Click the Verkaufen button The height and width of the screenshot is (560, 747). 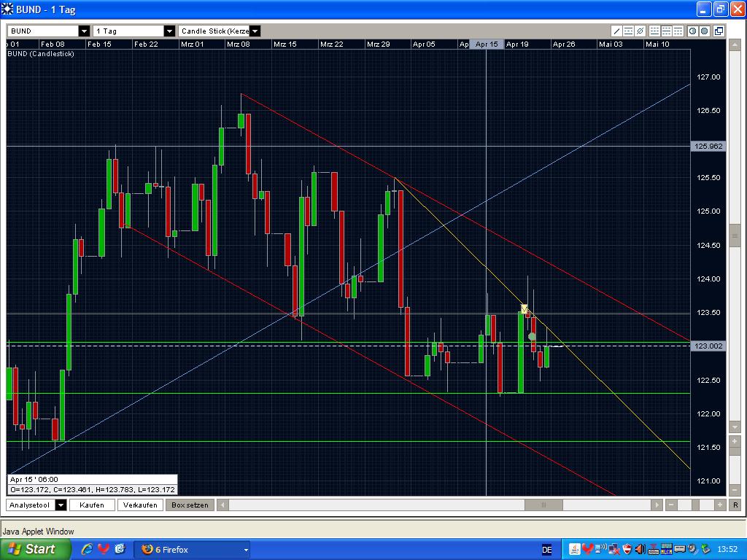pyautogui.click(x=140, y=504)
